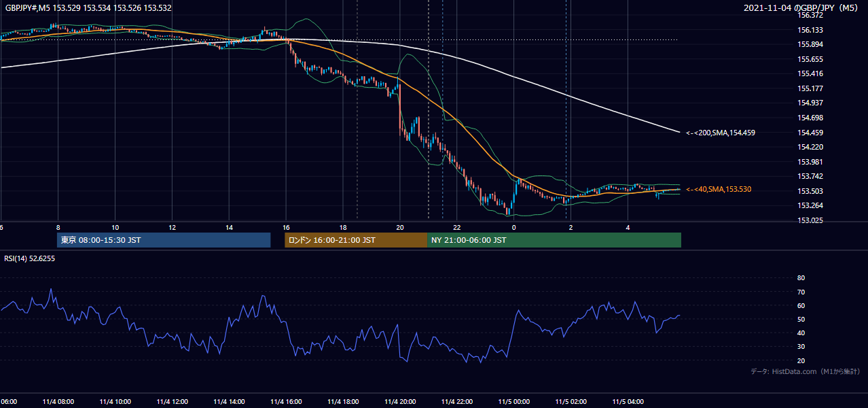The width and height of the screenshot is (868, 408).
Task: Click price axis value 156.372
Action: [810, 16]
